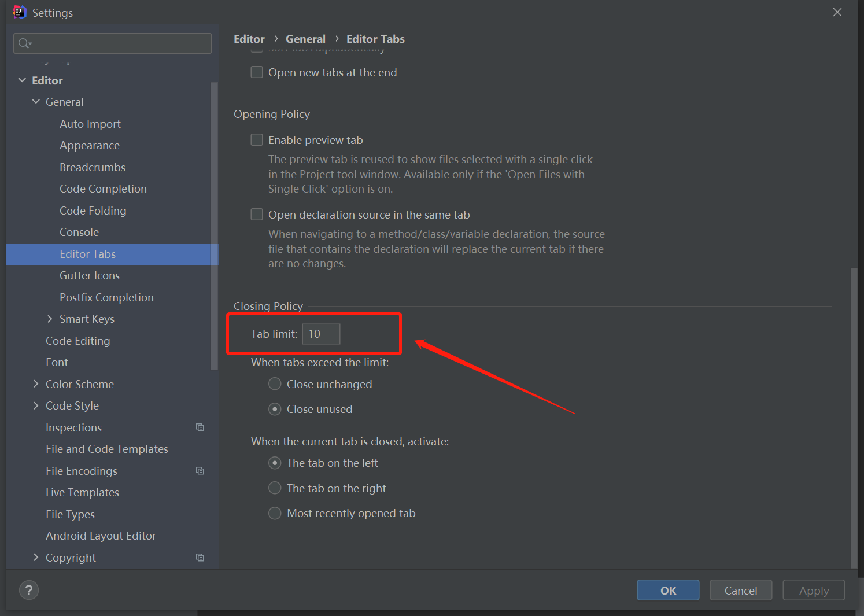
Task: Click the Editor Tabs breadcrumb
Action: [x=375, y=39]
